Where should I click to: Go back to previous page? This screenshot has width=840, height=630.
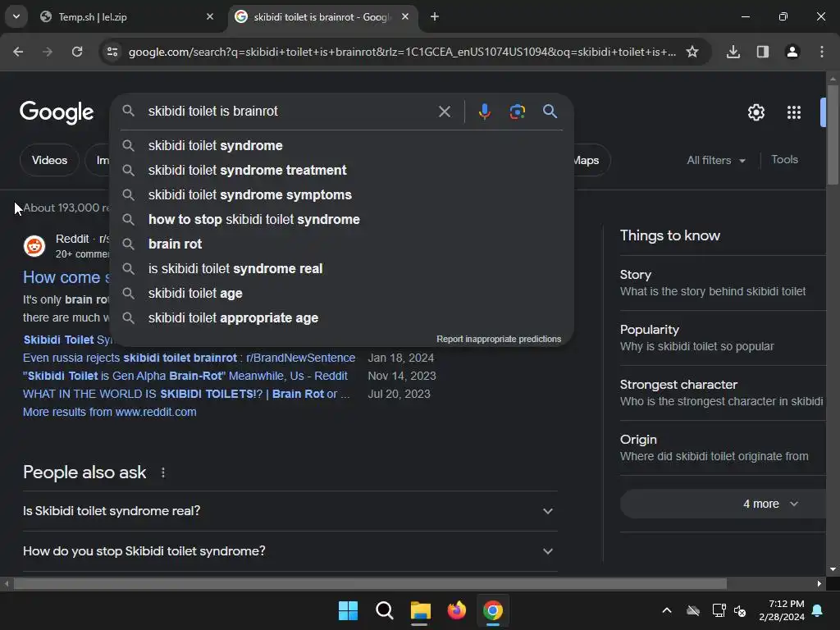(x=18, y=52)
